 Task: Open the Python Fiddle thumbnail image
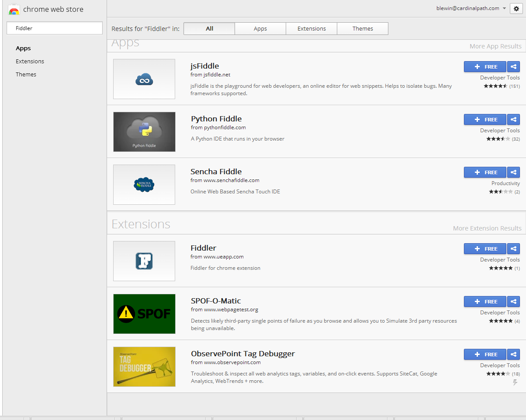point(144,132)
